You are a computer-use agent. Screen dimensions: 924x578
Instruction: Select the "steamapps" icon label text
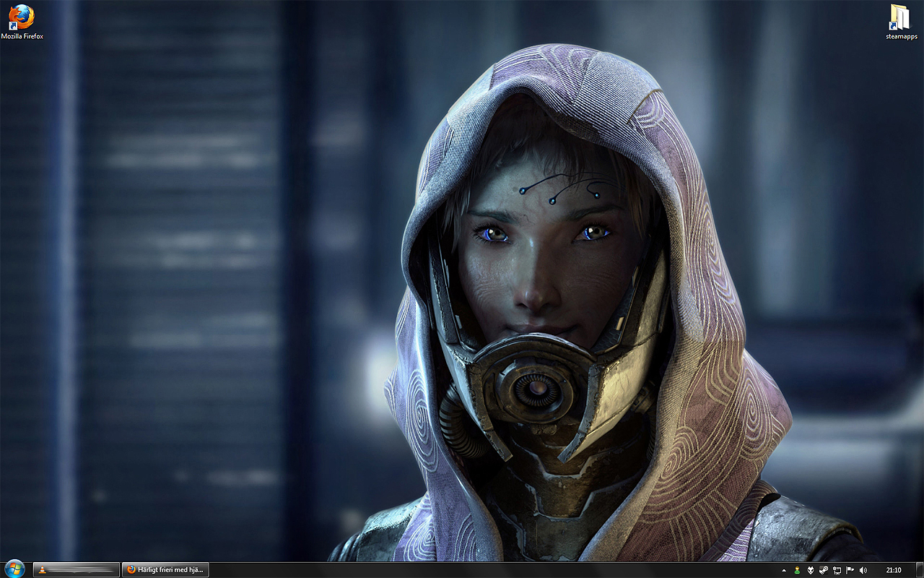coord(899,36)
